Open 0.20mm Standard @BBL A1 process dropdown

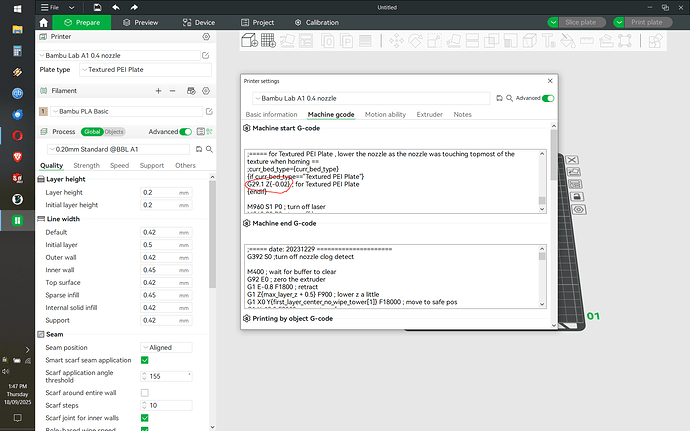coord(120,149)
